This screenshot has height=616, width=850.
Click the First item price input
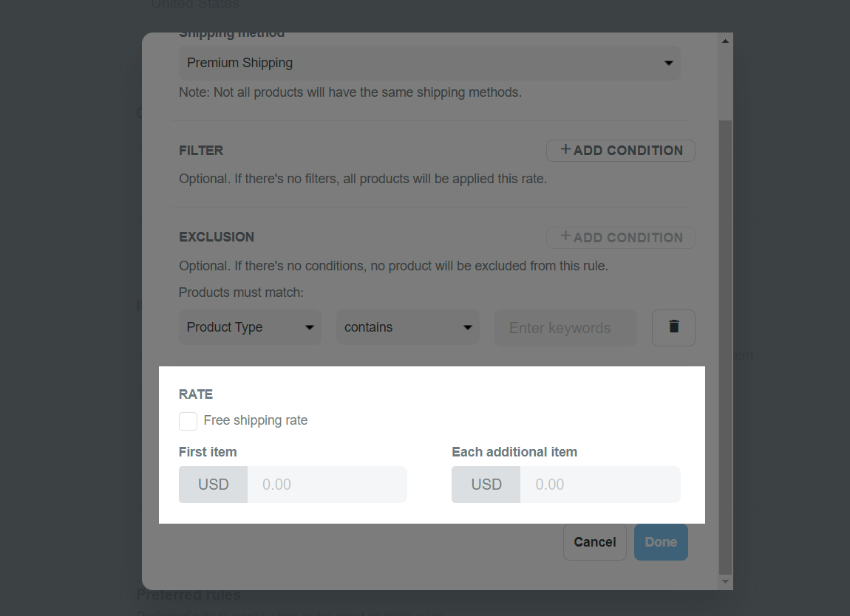coord(327,485)
